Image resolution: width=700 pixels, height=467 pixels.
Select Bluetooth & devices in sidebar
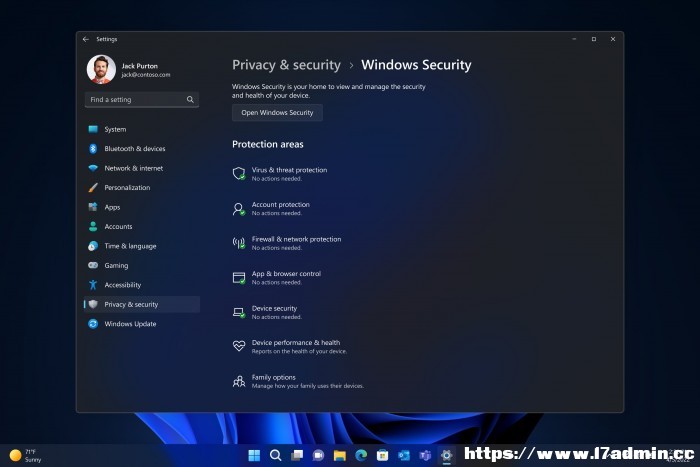click(x=142, y=149)
